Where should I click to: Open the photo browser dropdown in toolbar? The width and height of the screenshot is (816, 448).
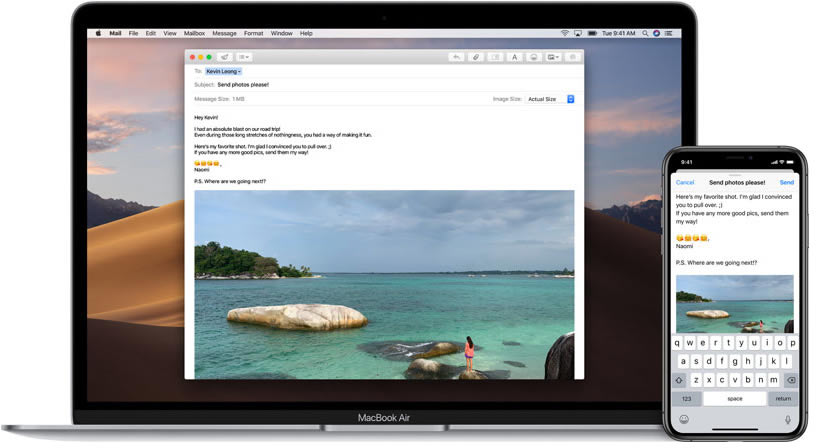(554, 57)
